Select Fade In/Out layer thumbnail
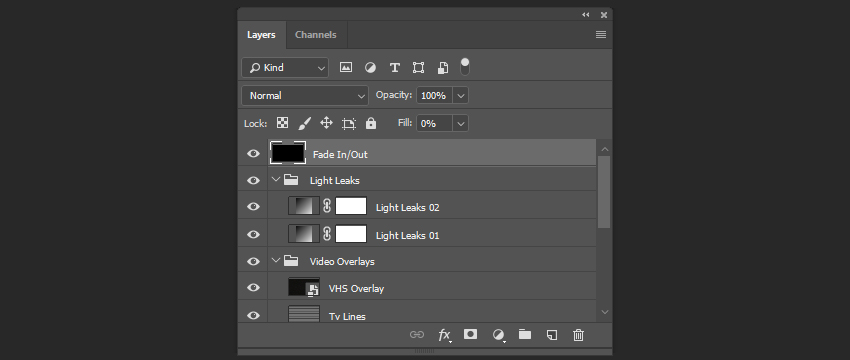This screenshot has width=850, height=360. tap(288, 153)
